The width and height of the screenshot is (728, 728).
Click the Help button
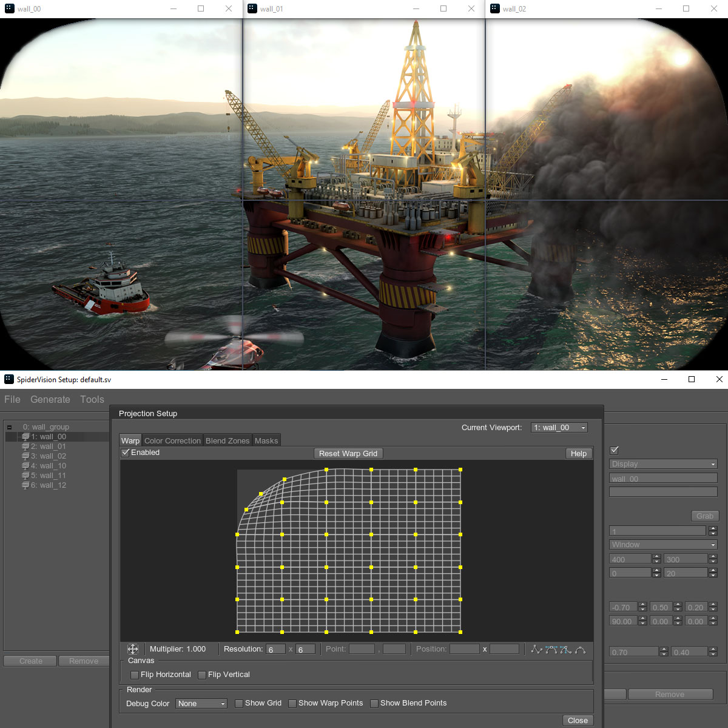(x=578, y=454)
